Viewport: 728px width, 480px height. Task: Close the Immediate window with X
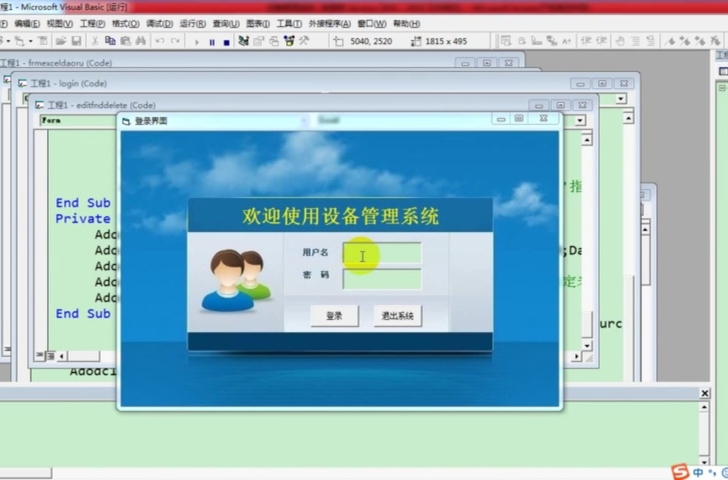coord(705,393)
